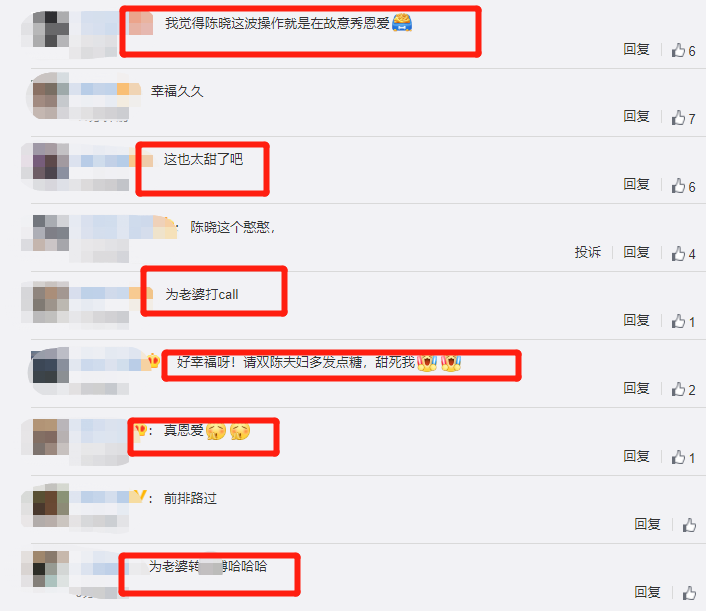Like the 前排路过 comment
Viewport: 706px width, 611px height.
click(x=689, y=525)
